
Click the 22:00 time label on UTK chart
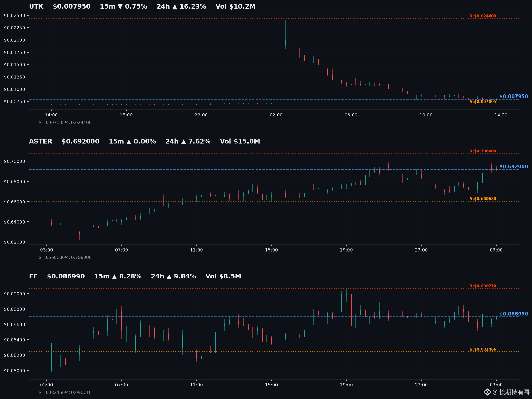tap(201, 115)
